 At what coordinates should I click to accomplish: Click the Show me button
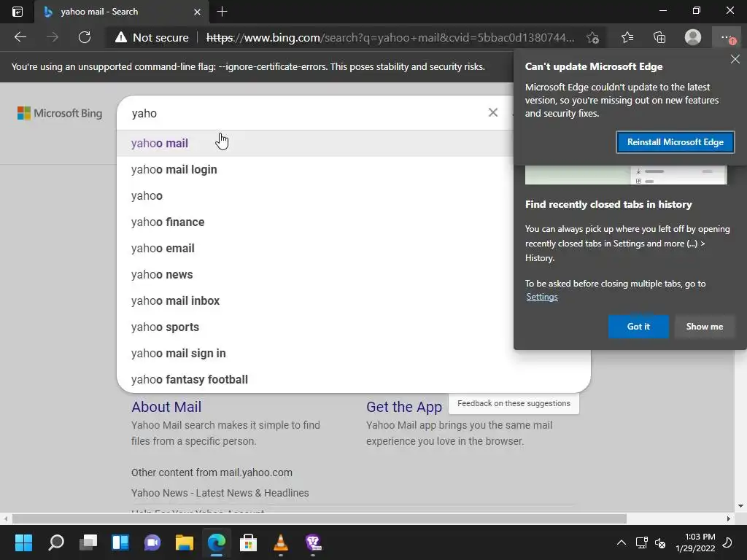(x=704, y=326)
